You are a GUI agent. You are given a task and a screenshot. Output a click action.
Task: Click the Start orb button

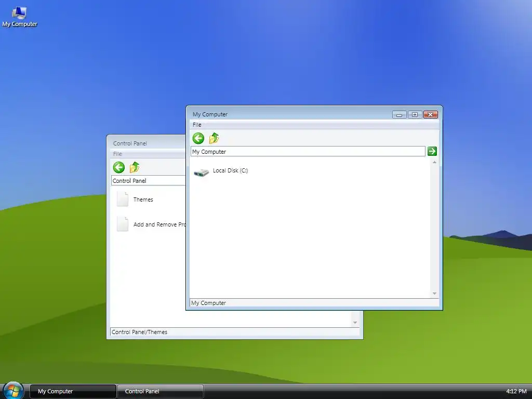13,390
